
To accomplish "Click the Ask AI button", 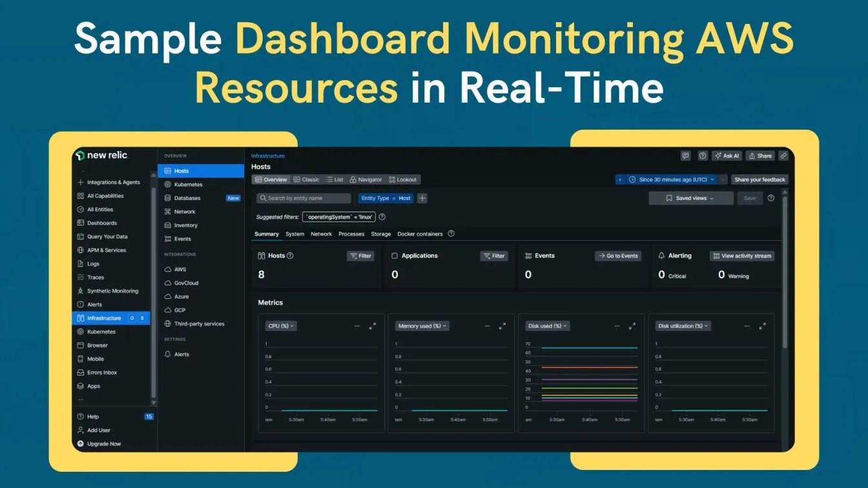I will coord(727,156).
